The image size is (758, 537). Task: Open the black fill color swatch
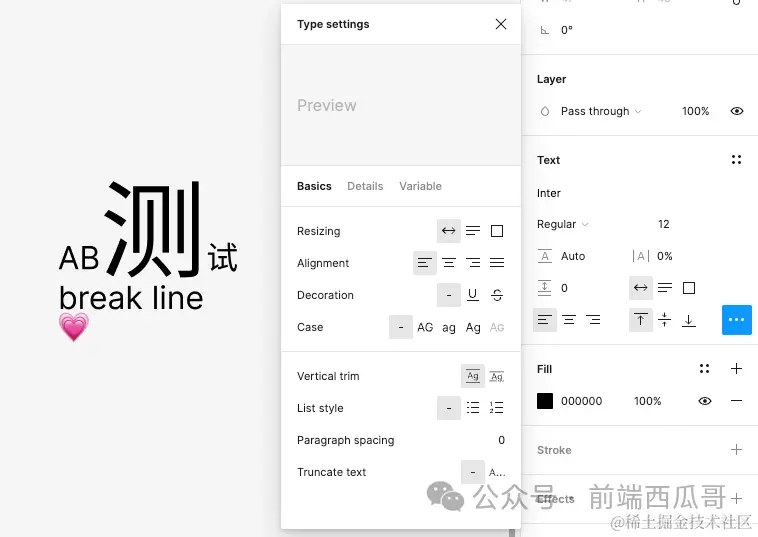click(x=545, y=401)
